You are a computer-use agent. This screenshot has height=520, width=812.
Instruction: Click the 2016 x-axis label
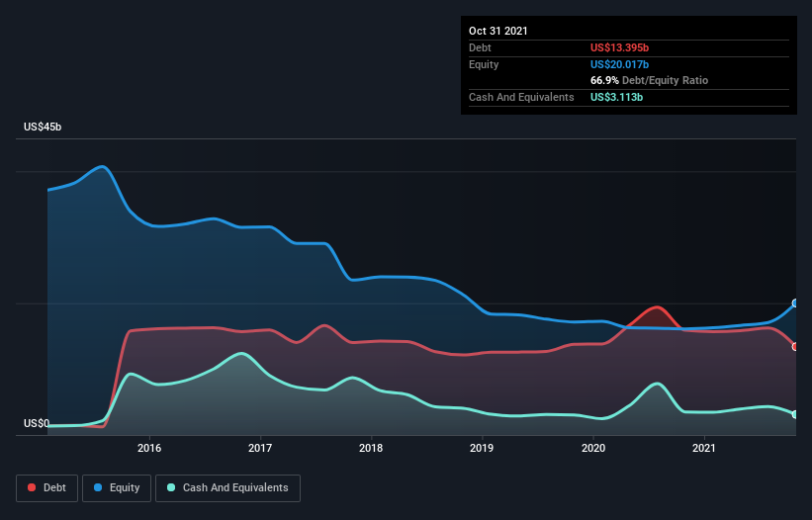[x=149, y=448]
